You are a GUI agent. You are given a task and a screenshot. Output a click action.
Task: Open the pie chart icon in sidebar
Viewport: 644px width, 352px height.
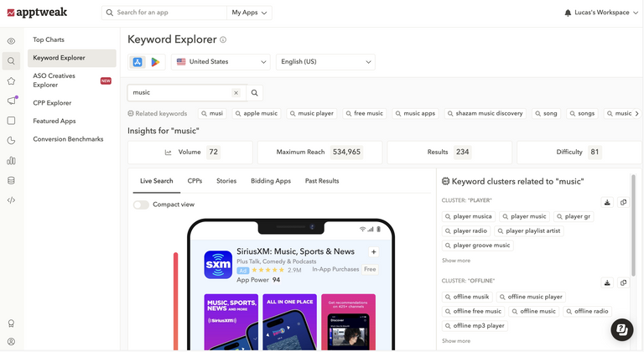tap(11, 141)
